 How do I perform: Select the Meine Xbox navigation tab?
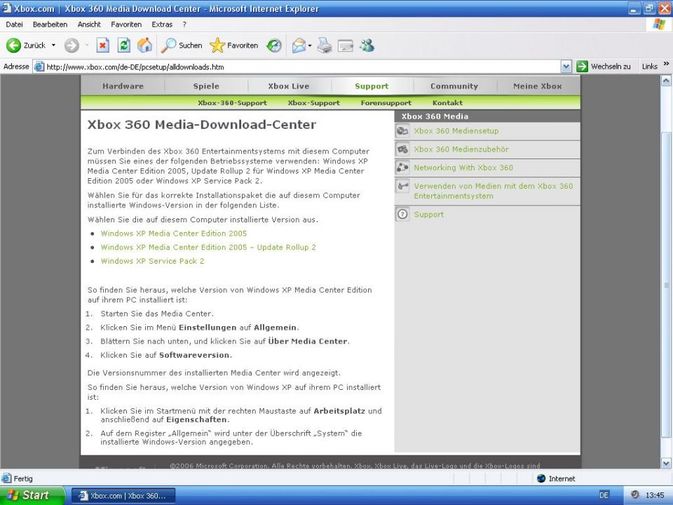(x=537, y=86)
